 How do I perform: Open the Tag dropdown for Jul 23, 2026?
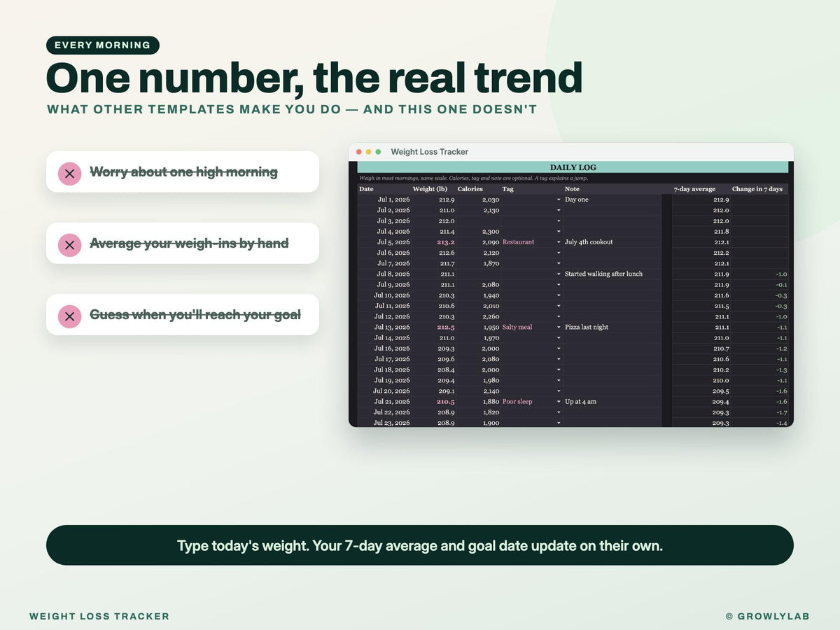click(559, 423)
